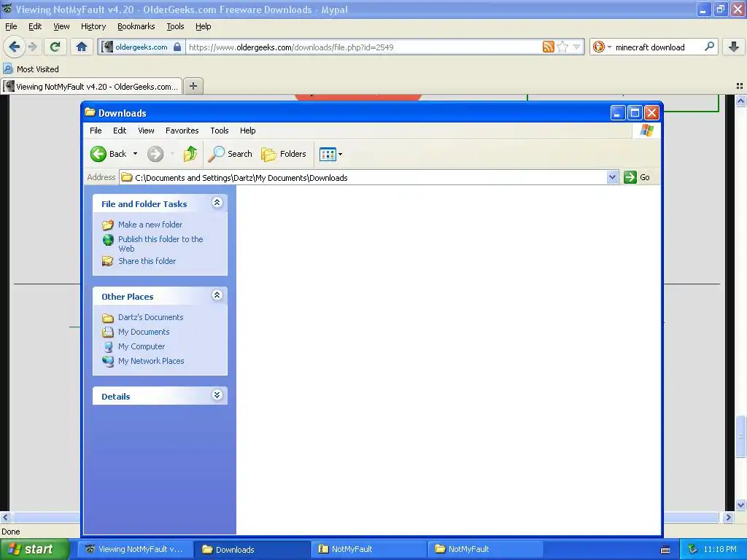The height and width of the screenshot is (560, 747).
Task: Open browser File menu
Action: click(x=11, y=26)
